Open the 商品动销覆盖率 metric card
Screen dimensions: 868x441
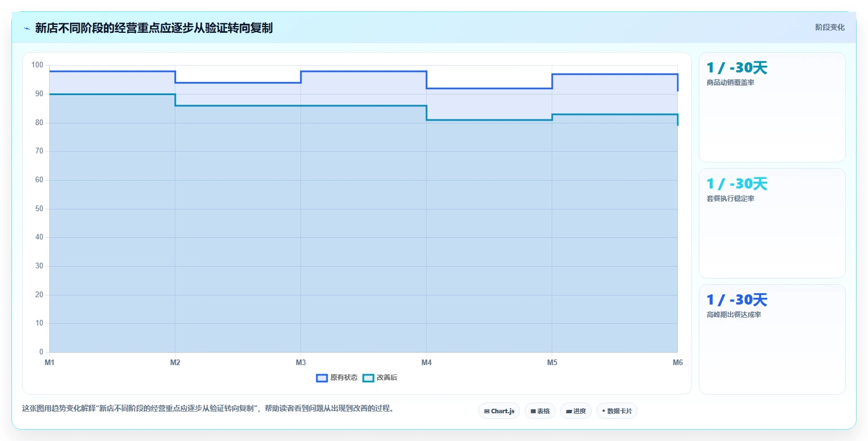(x=772, y=108)
